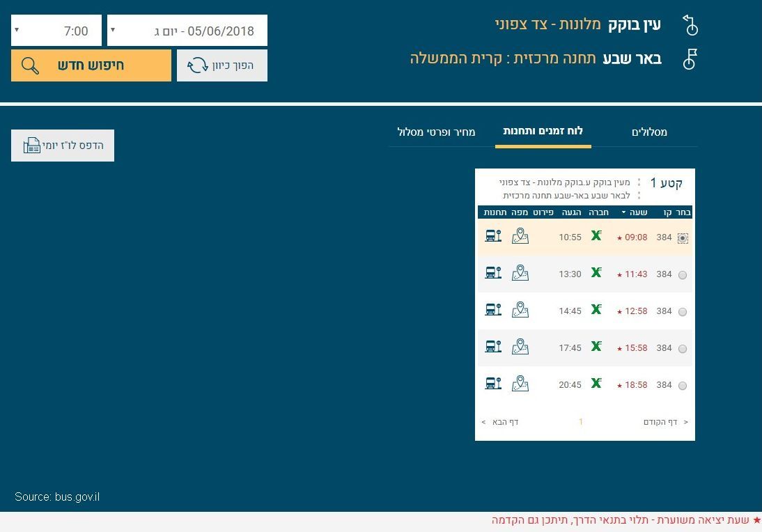
Task: Select line 384 radio for 18:58 departure
Action: pyautogui.click(x=683, y=386)
